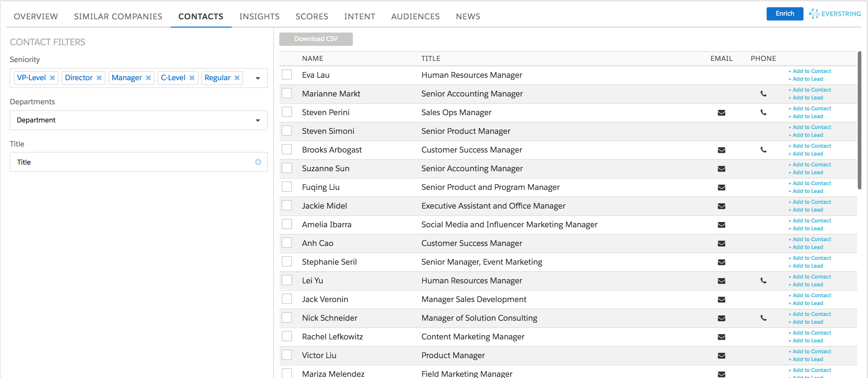This screenshot has width=868, height=378.
Task: Expand the Department dropdown
Action: (x=258, y=120)
